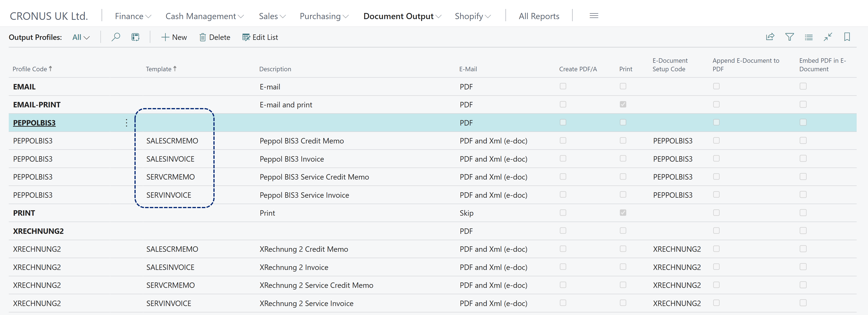Click the filter icon in top right
Viewport: 868px width, 315px height.
789,37
